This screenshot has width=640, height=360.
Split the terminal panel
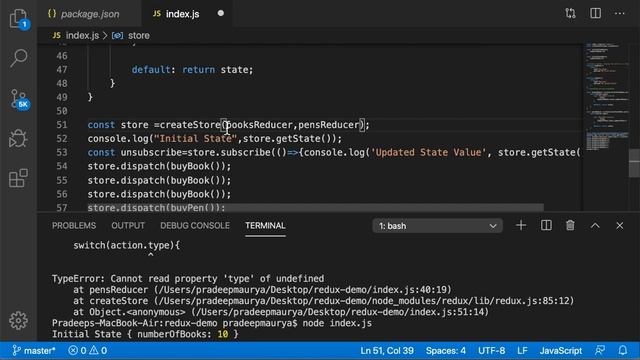546,225
